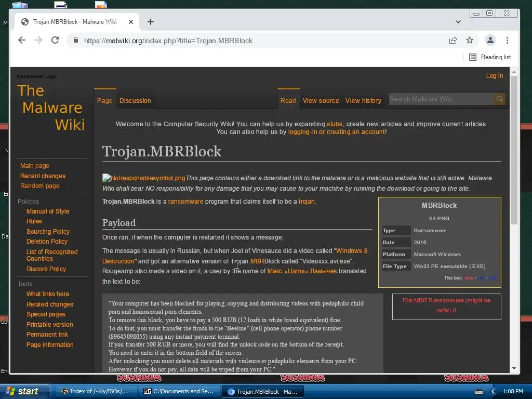
Task: Click the wiki search magnifier button
Action: pyautogui.click(x=499, y=99)
